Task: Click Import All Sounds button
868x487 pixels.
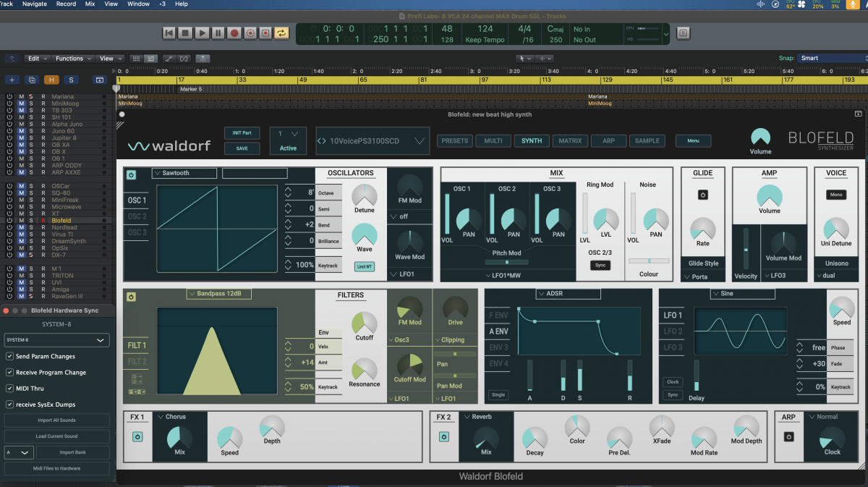Action: point(56,420)
